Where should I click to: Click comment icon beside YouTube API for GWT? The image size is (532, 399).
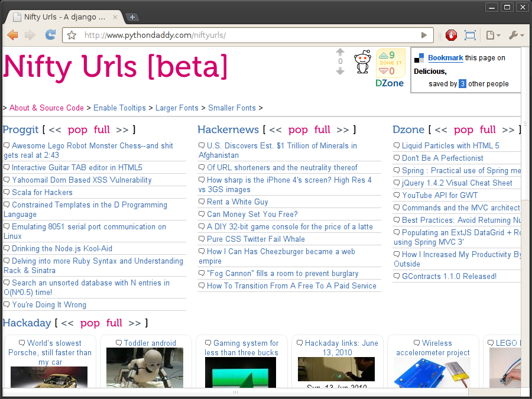point(397,196)
